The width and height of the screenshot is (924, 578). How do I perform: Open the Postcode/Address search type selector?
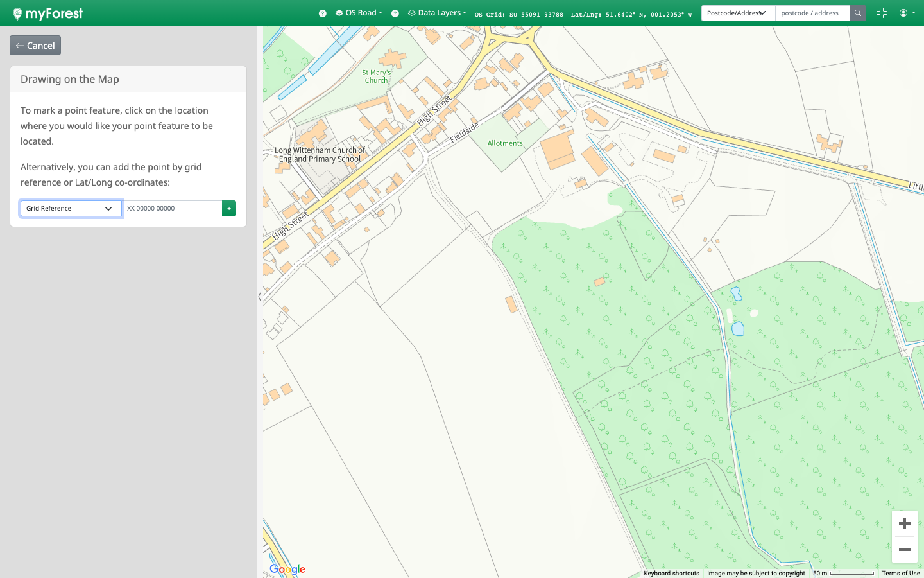coord(737,13)
